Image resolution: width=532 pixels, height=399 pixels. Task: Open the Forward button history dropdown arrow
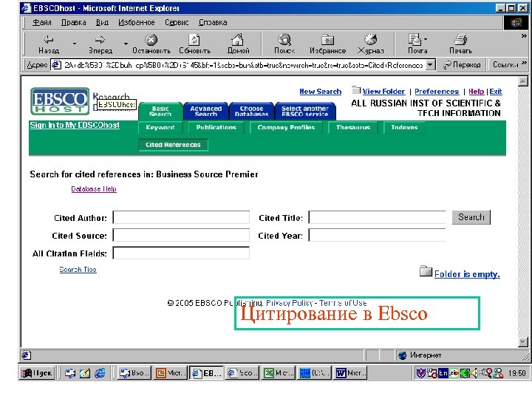click(126, 44)
